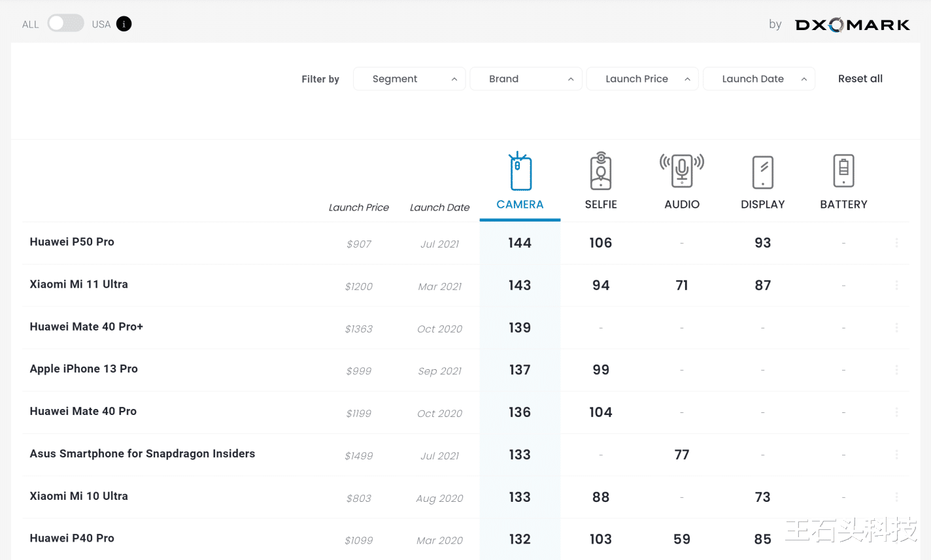Expand the Launch Date filter dropdown
Image resolution: width=931 pixels, height=560 pixels.
point(758,79)
